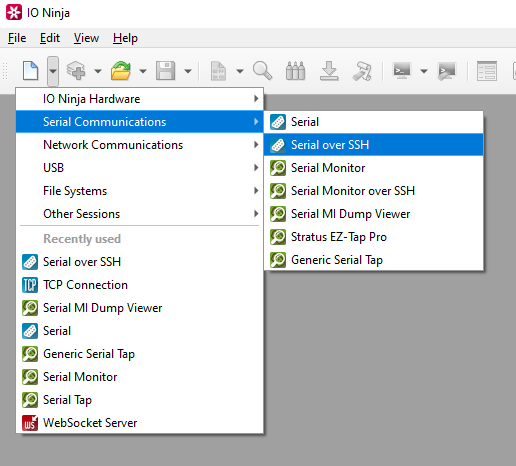
Task: Expand the Other Sessions submenu
Action: point(140,214)
